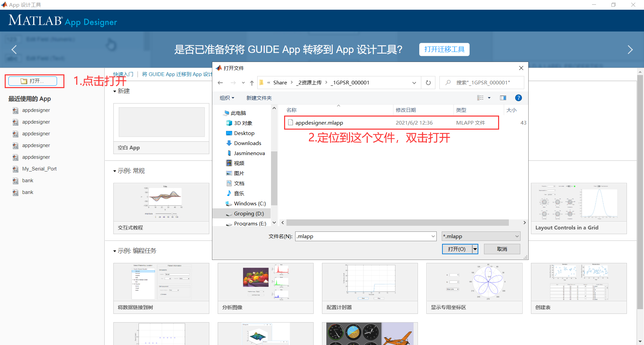Collapse the 示例: 常规 section
644x345 pixels.
point(115,170)
